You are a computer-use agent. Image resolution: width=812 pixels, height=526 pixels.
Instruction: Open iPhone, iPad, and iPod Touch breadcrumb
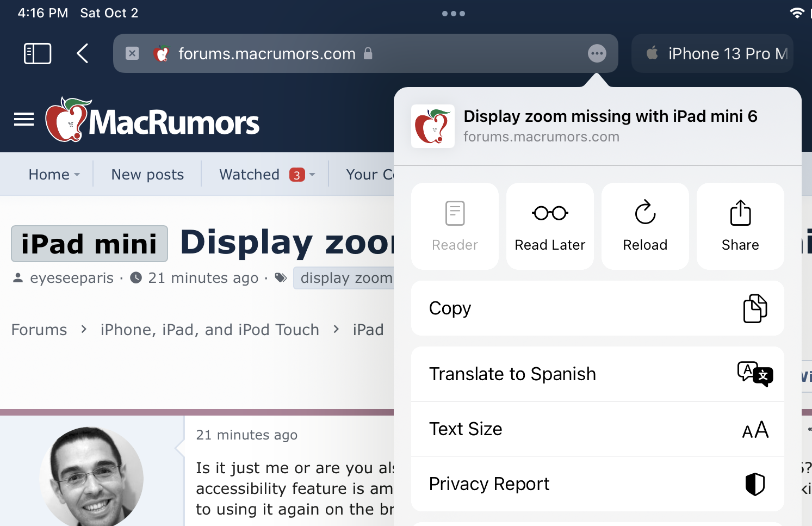209,330
